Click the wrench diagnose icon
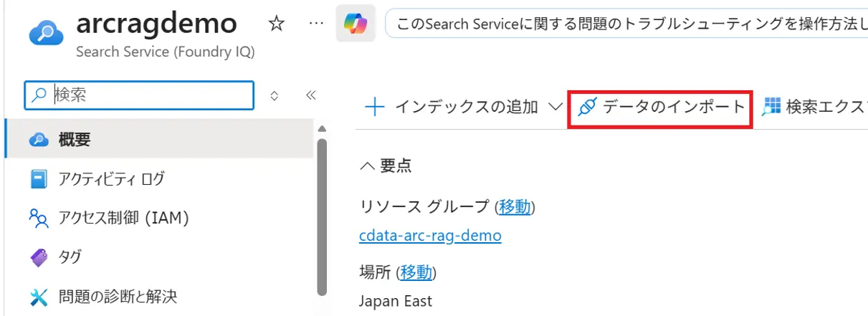This screenshot has height=316, width=868. tap(39, 295)
